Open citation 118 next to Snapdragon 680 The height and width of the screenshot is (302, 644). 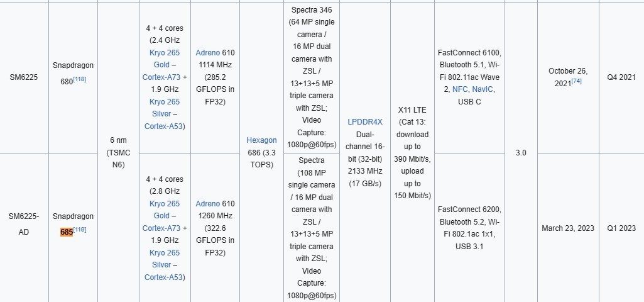point(80,79)
